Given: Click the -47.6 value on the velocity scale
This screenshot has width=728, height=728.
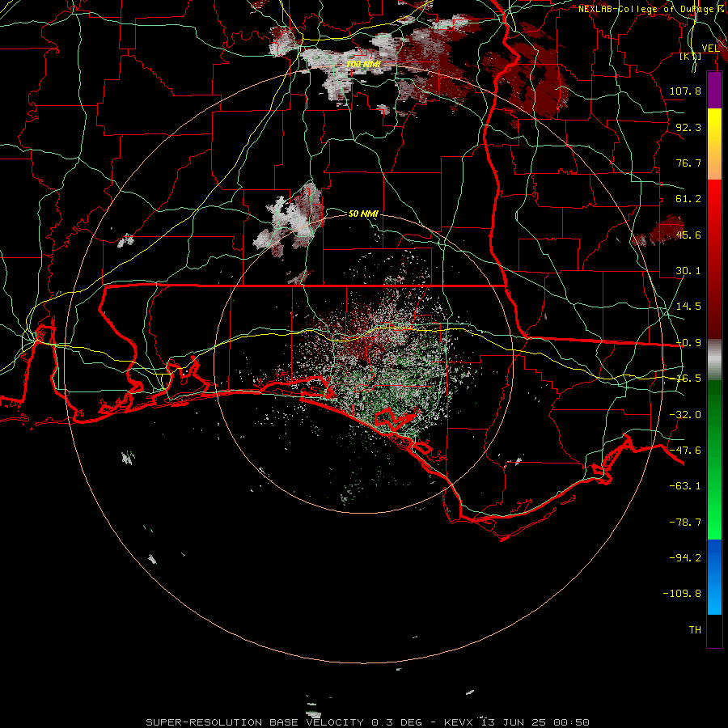Looking at the screenshot, I should [x=685, y=451].
